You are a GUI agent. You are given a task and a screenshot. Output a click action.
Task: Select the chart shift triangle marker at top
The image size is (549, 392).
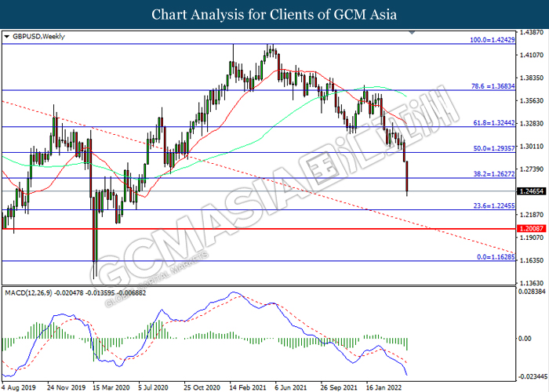(412, 33)
